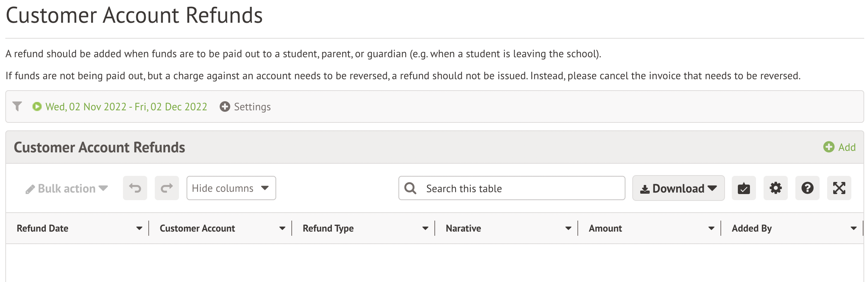This screenshot has height=282, width=868.
Task: Click the funnel filter icon
Action: coord(17,107)
